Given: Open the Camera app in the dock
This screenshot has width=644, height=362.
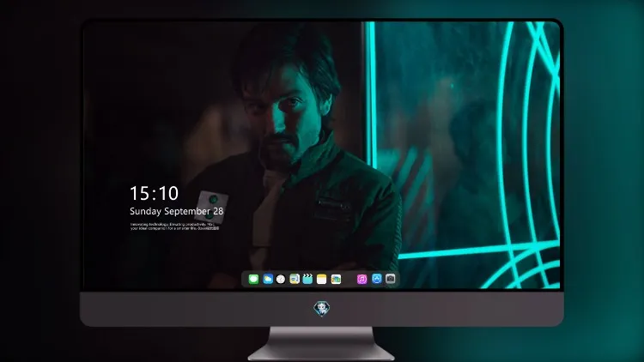Looking at the screenshot, I should point(391,279).
